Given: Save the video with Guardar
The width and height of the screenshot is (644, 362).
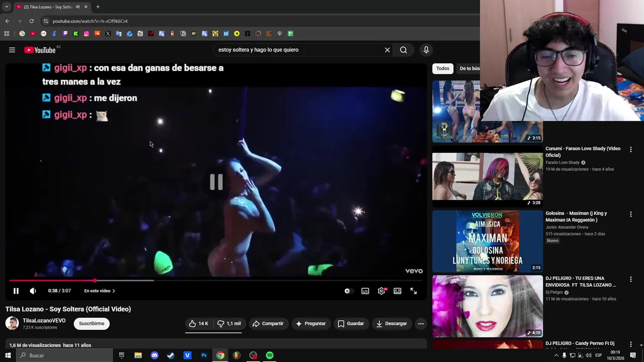Looking at the screenshot, I should [351, 323].
